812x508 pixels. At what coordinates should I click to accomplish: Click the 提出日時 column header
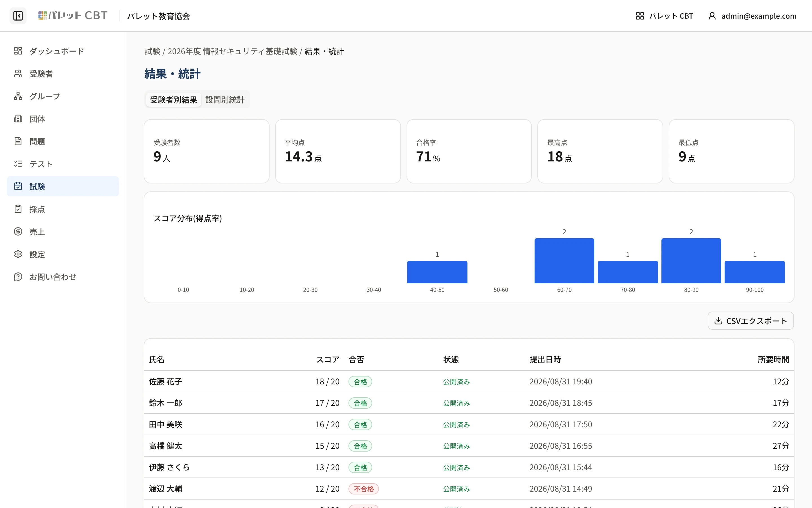pos(545,360)
